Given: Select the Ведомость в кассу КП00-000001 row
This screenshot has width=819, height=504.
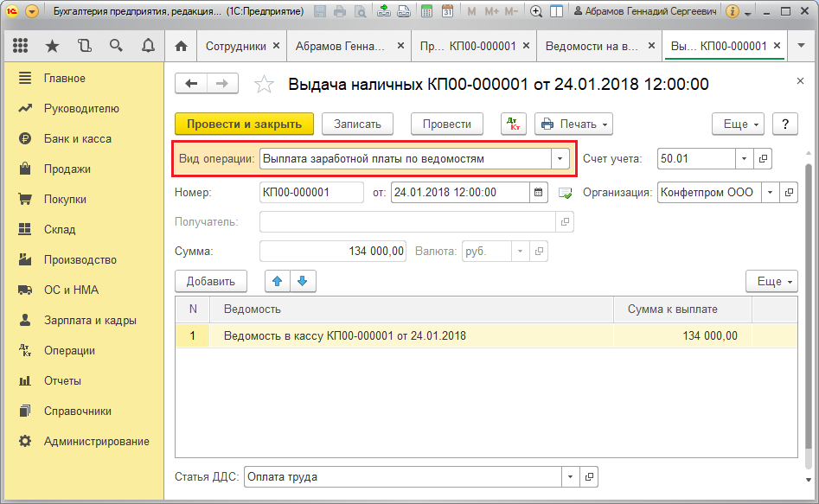Looking at the screenshot, I should (x=486, y=335).
